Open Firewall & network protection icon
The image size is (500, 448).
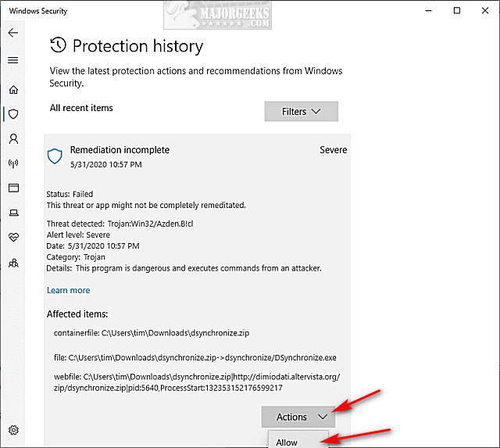point(13,163)
